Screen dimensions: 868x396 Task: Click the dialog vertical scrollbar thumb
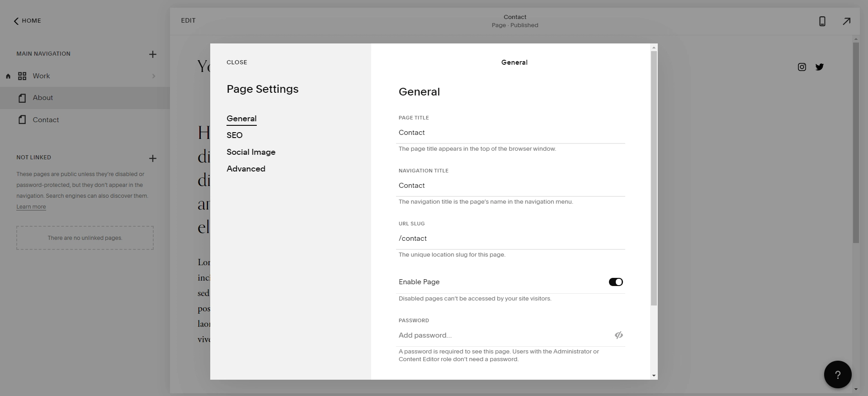(654, 178)
